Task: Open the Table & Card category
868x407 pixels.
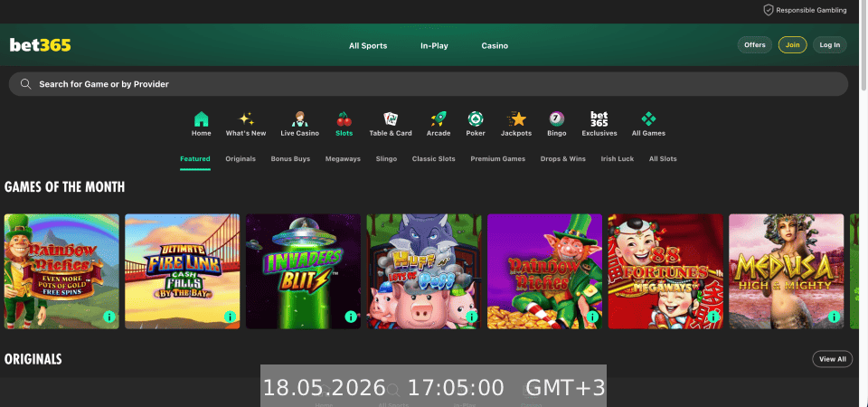Action: 391,124
